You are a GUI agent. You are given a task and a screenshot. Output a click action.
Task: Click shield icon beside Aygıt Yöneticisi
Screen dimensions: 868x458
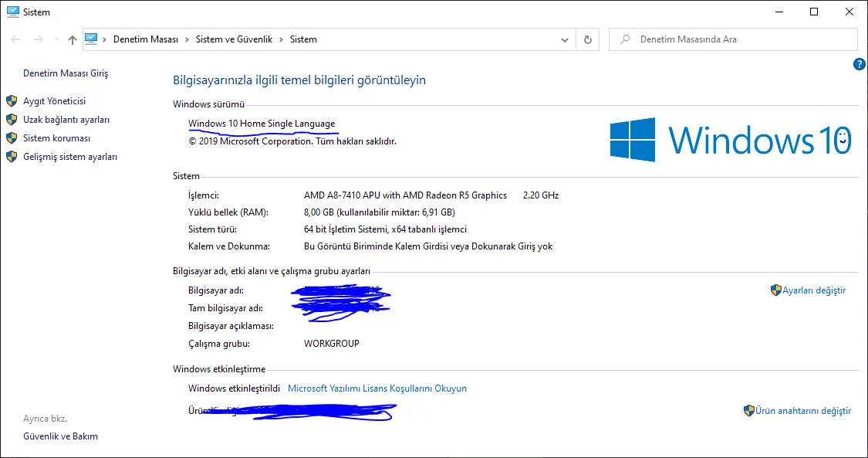click(12, 101)
